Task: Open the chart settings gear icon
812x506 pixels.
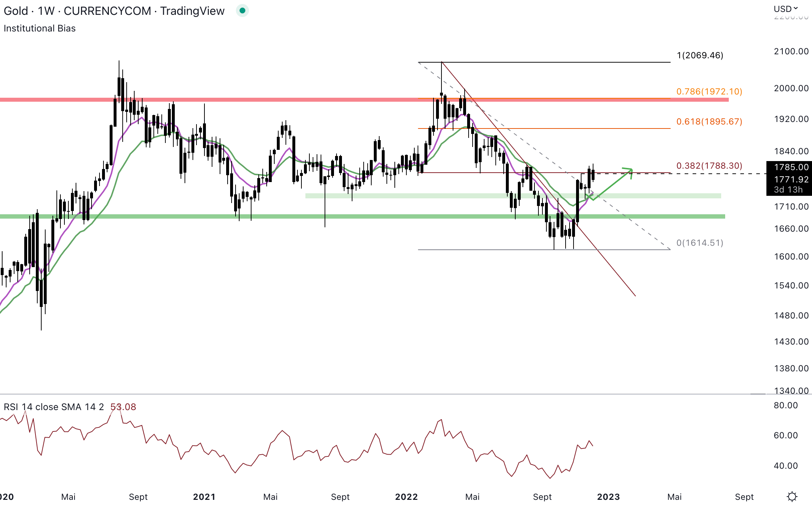Action: (792, 496)
